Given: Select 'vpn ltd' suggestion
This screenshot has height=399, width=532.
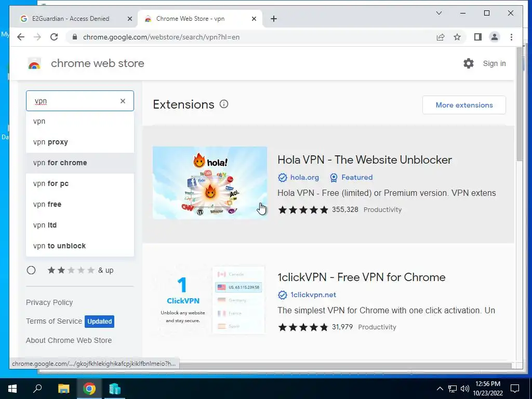Looking at the screenshot, I should 80,225.
